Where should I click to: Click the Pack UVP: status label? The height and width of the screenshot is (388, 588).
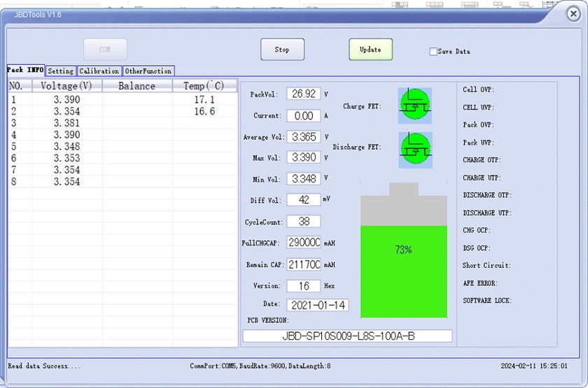pos(478,143)
